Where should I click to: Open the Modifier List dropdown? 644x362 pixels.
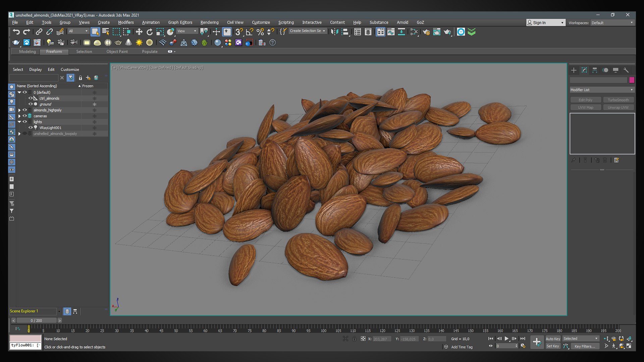pos(602,90)
